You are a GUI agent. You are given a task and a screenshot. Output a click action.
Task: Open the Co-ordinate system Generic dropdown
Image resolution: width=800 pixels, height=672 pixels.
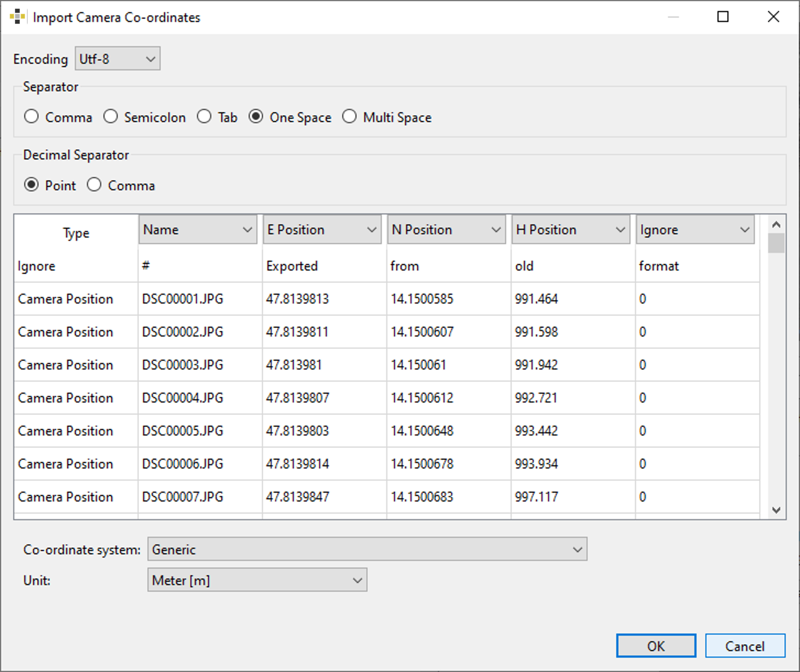367,549
